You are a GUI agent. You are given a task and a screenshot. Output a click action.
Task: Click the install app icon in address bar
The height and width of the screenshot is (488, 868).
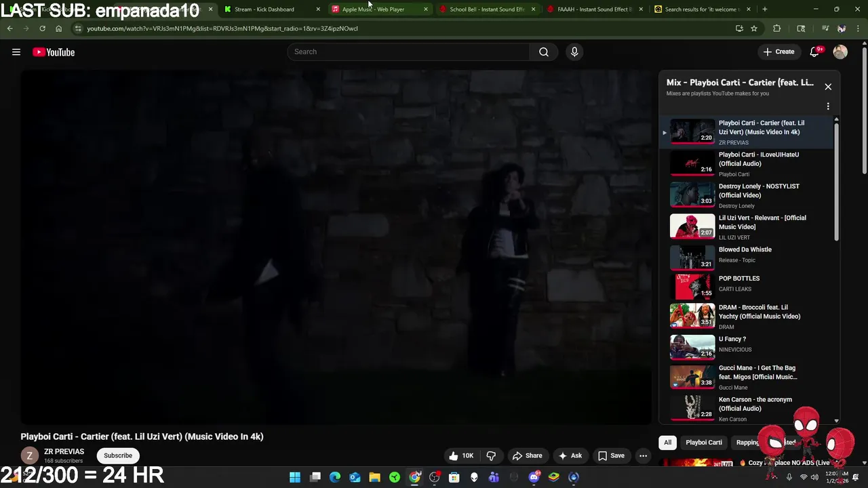pos(739,28)
